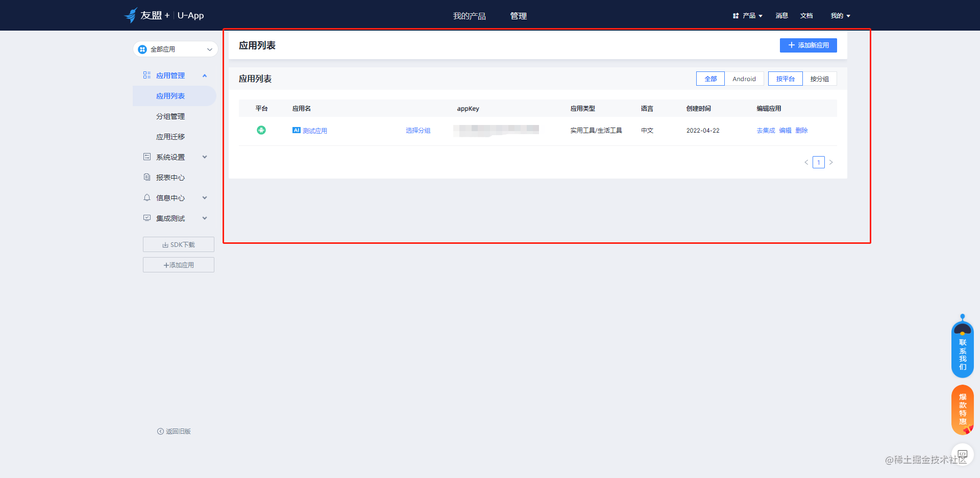Click the +添加应用 sidebar button
Viewport: 980px width, 478px height.
[179, 265]
